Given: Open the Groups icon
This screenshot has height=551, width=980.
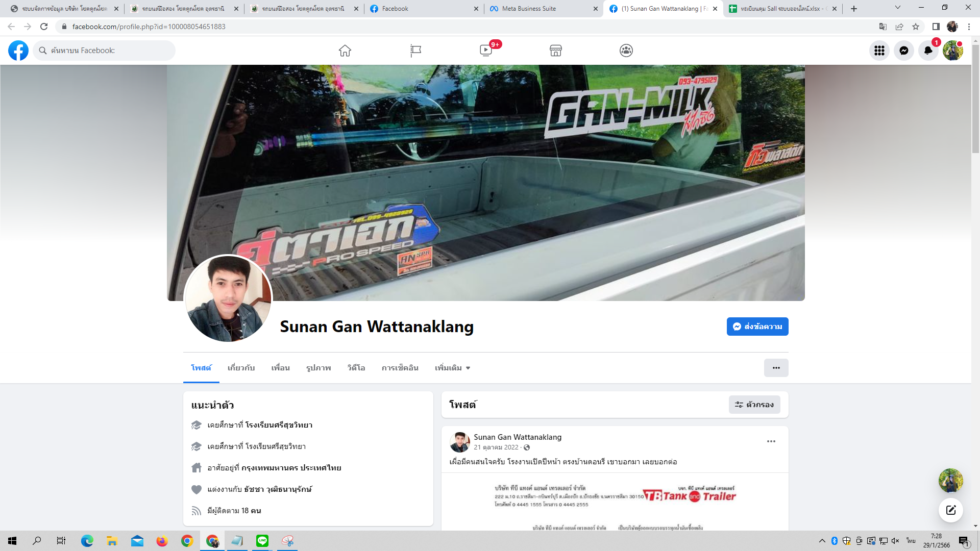Looking at the screenshot, I should pos(626,51).
